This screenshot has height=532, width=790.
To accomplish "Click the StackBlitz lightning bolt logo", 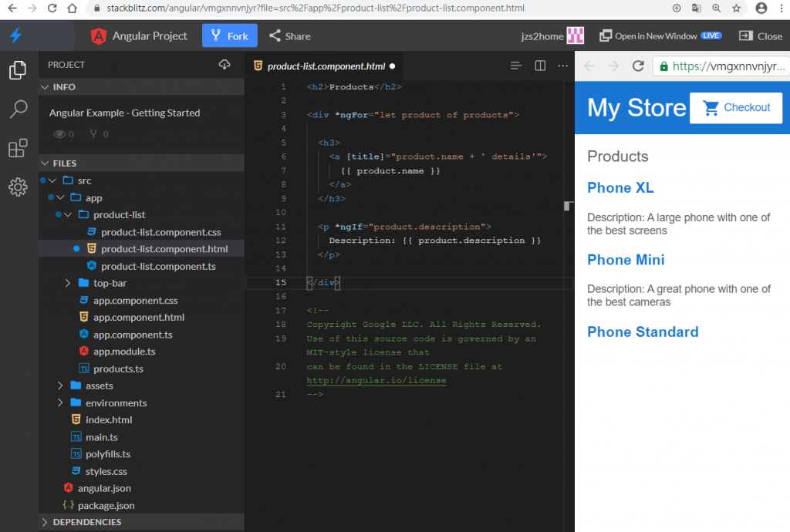I will pos(16,35).
